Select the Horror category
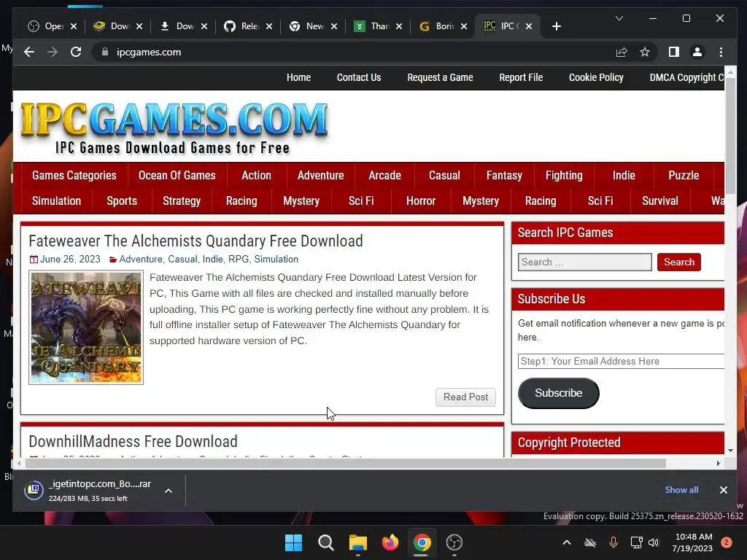This screenshot has width=747, height=560. pyautogui.click(x=421, y=201)
